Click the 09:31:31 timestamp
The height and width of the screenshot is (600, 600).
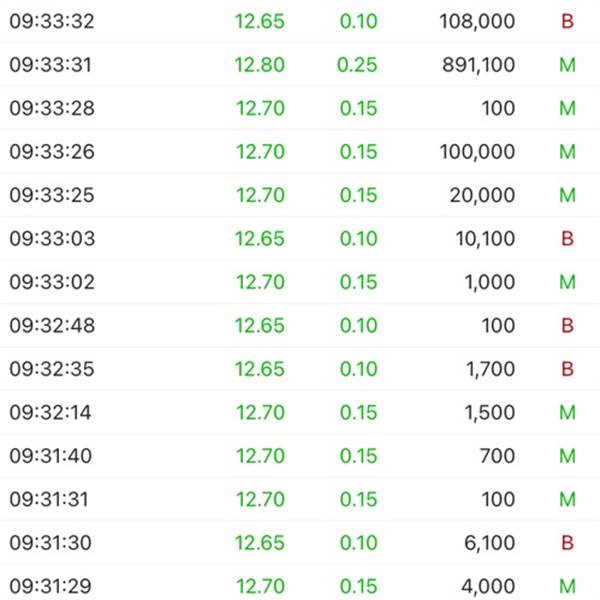coord(52,499)
